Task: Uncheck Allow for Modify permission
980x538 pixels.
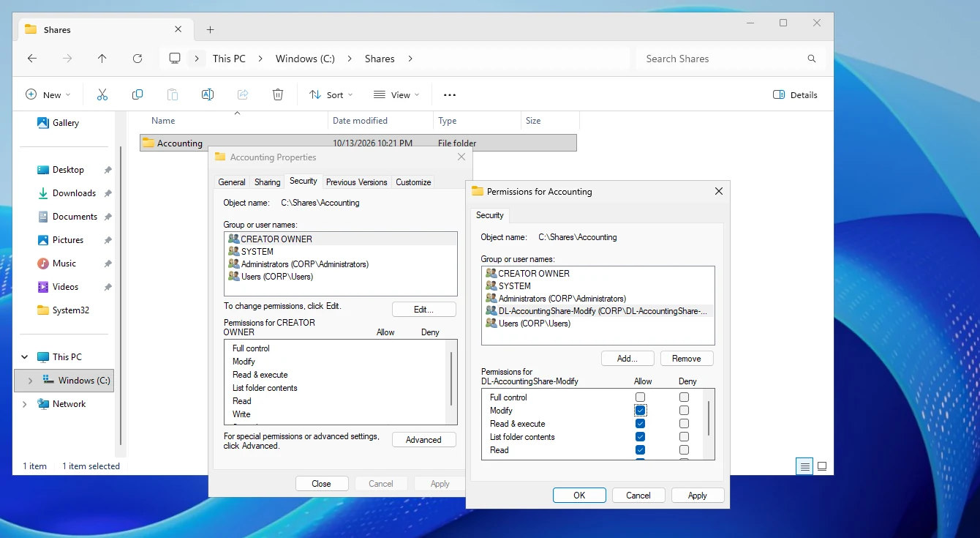Action: click(641, 411)
